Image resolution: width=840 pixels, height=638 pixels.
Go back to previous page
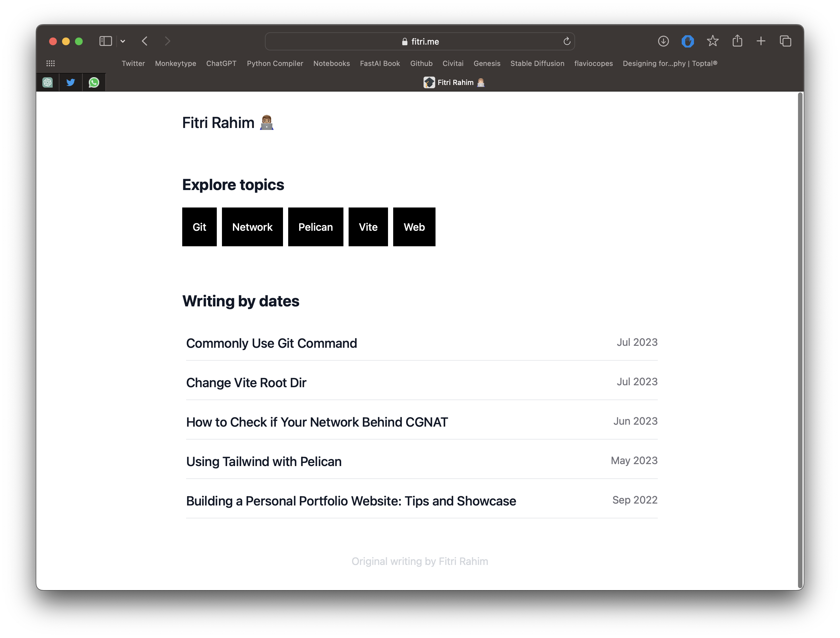pos(145,41)
